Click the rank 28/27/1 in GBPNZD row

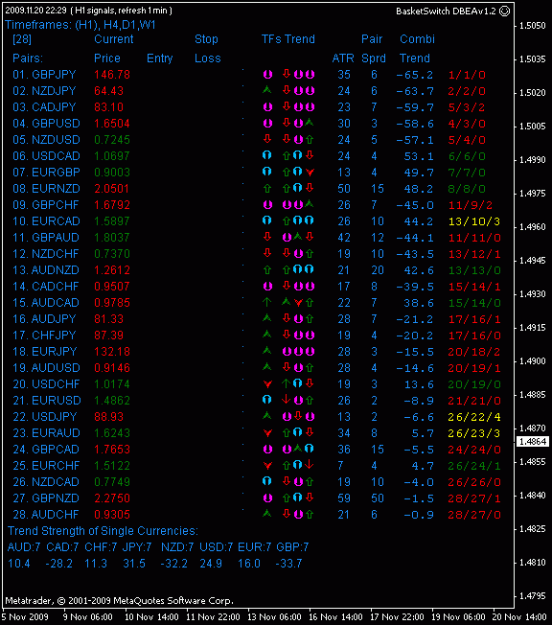(x=474, y=498)
